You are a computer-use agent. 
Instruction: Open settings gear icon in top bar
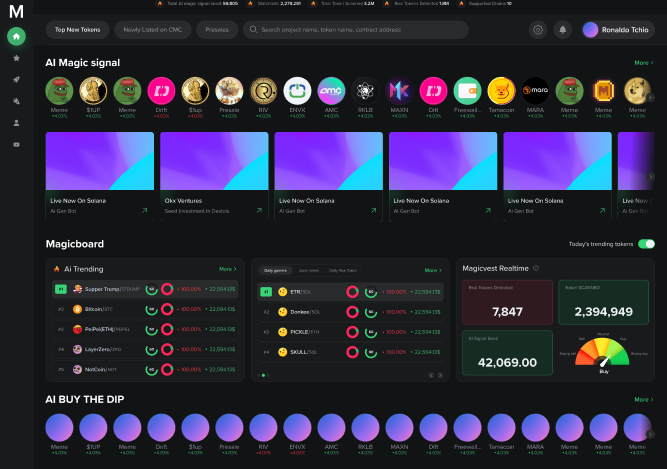(x=538, y=30)
